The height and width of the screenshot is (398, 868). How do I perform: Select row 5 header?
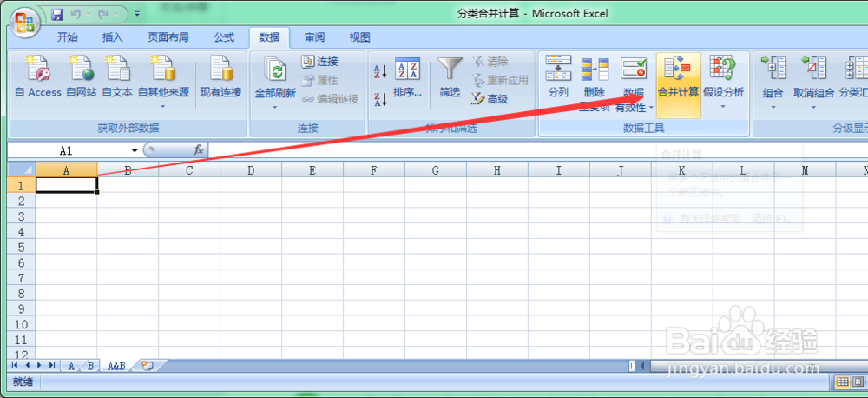22,247
